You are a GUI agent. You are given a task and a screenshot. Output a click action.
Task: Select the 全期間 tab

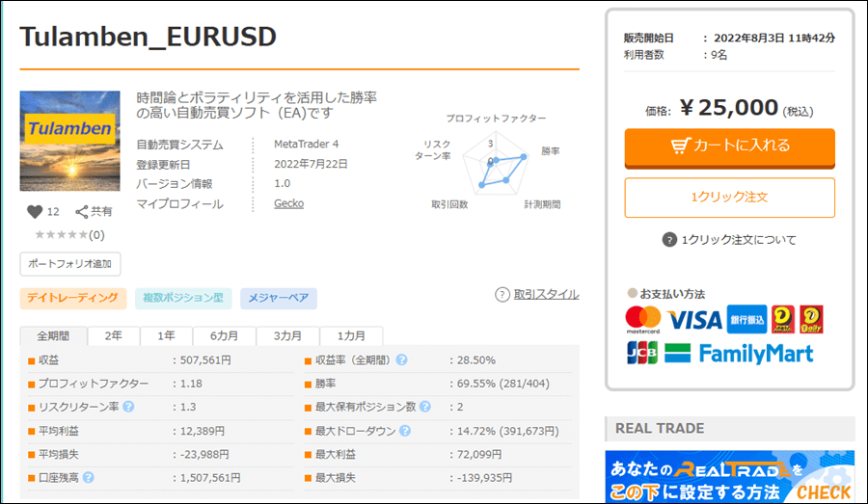point(54,336)
